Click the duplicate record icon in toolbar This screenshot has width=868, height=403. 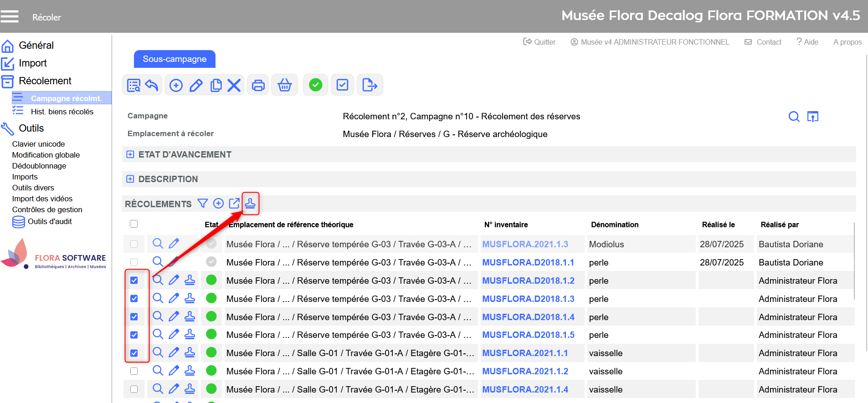click(x=216, y=85)
